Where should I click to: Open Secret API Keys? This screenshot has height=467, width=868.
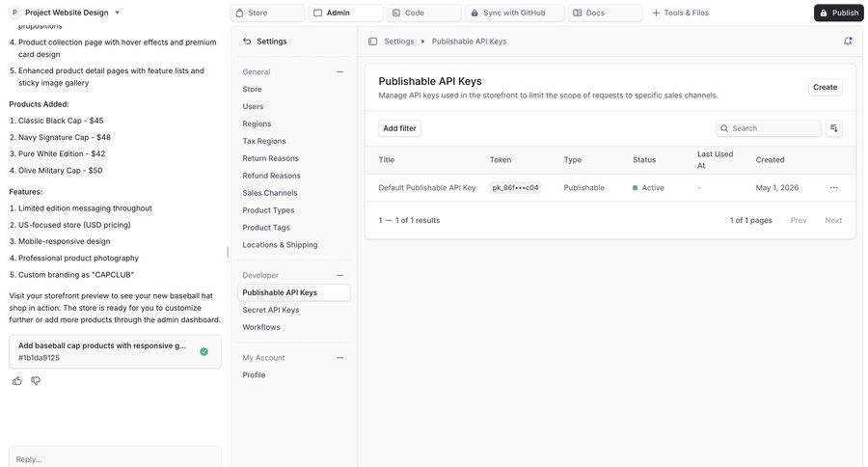tap(271, 310)
